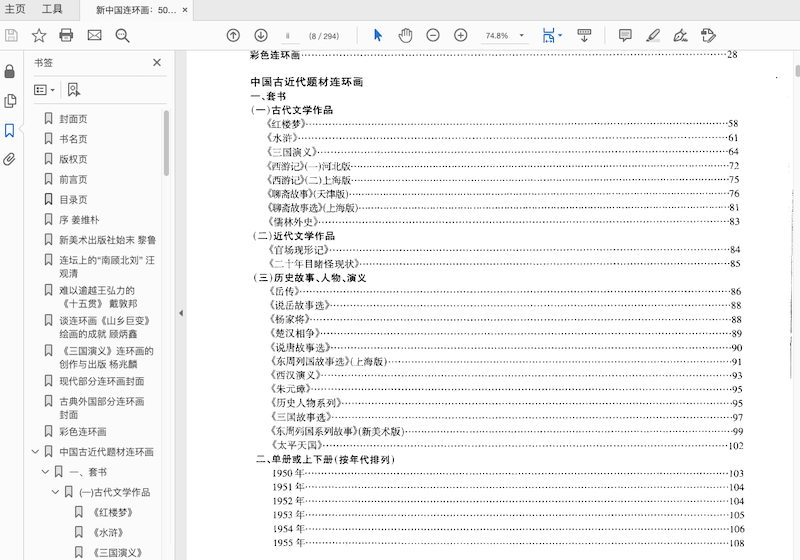Open the Stamp tool

point(708,35)
